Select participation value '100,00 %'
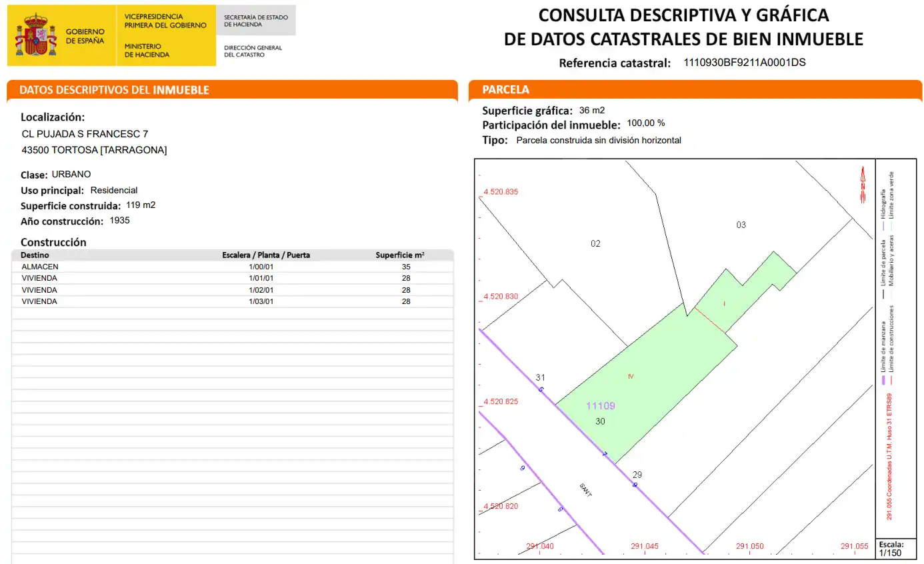924x564 pixels. point(646,123)
